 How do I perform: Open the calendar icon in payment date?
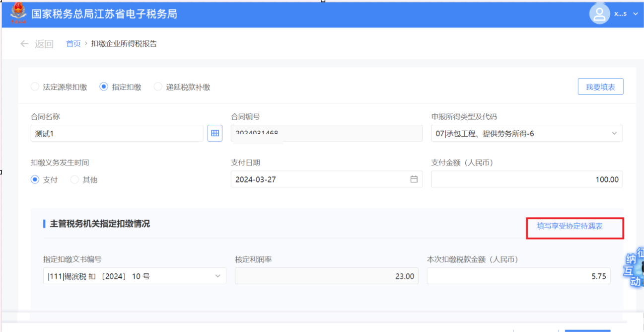tap(414, 179)
